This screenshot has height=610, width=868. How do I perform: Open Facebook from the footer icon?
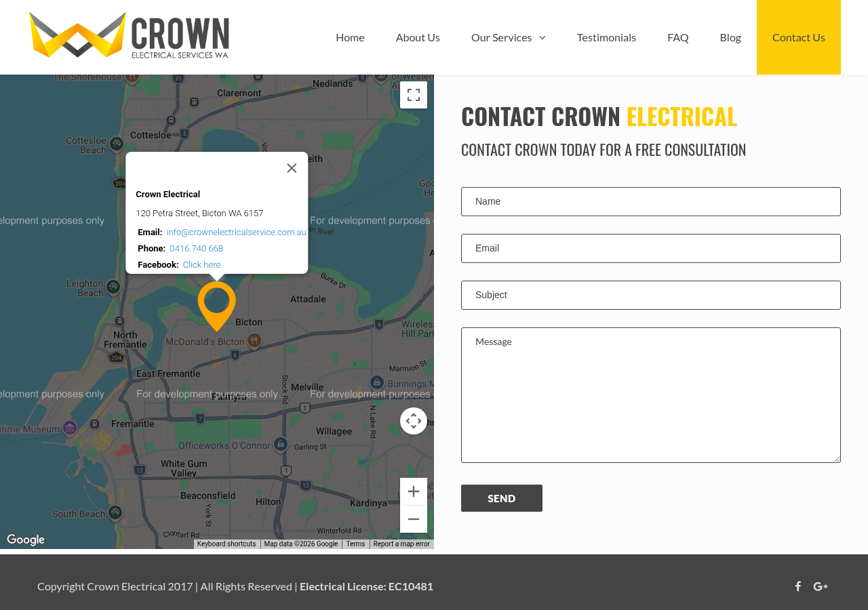coord(797,585)
